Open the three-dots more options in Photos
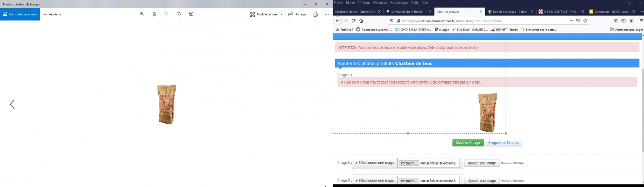This screenshot has width=644, height=187. (x=327, y=14)
